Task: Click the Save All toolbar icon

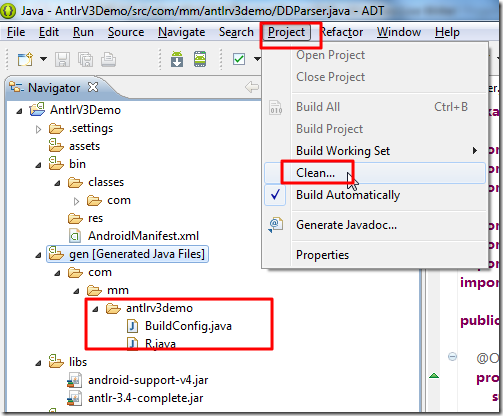Action: pyautogui.click(x=86, y=60)
